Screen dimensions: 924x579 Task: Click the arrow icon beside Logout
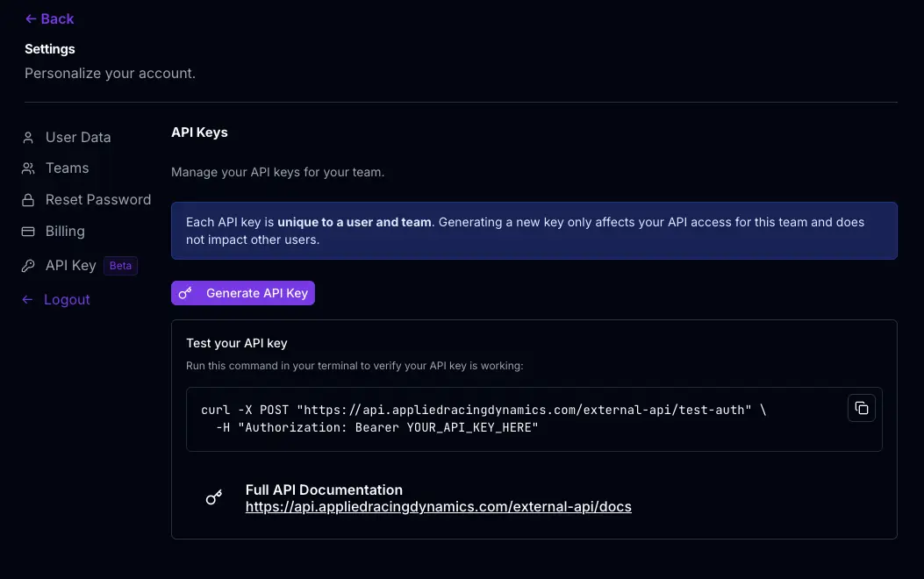(27, 300)
